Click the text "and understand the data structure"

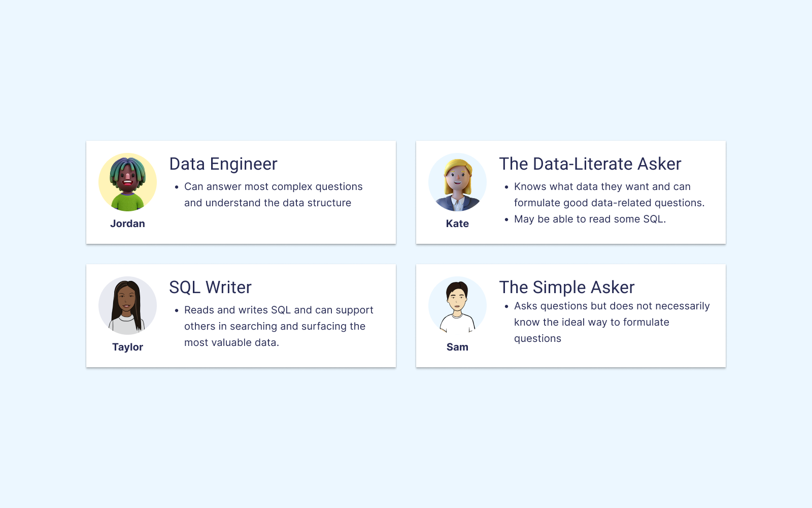(267, 203)
